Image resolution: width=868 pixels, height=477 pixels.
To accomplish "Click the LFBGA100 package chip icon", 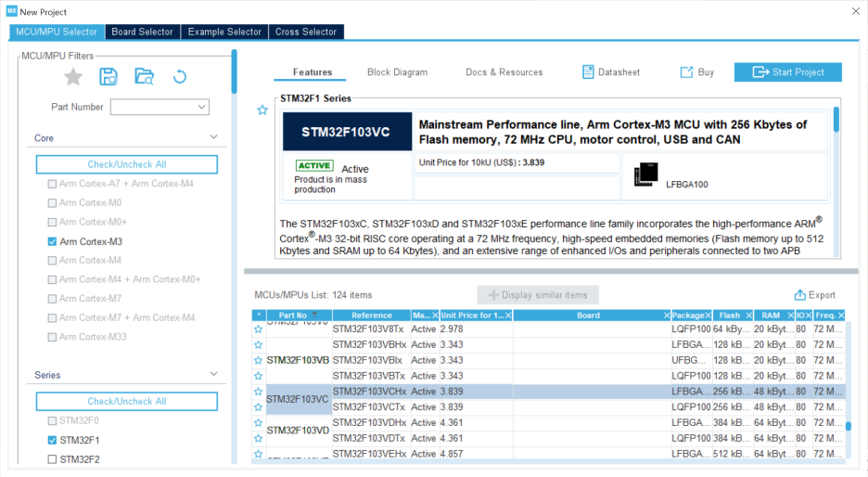I will click(x=645, y=174).
